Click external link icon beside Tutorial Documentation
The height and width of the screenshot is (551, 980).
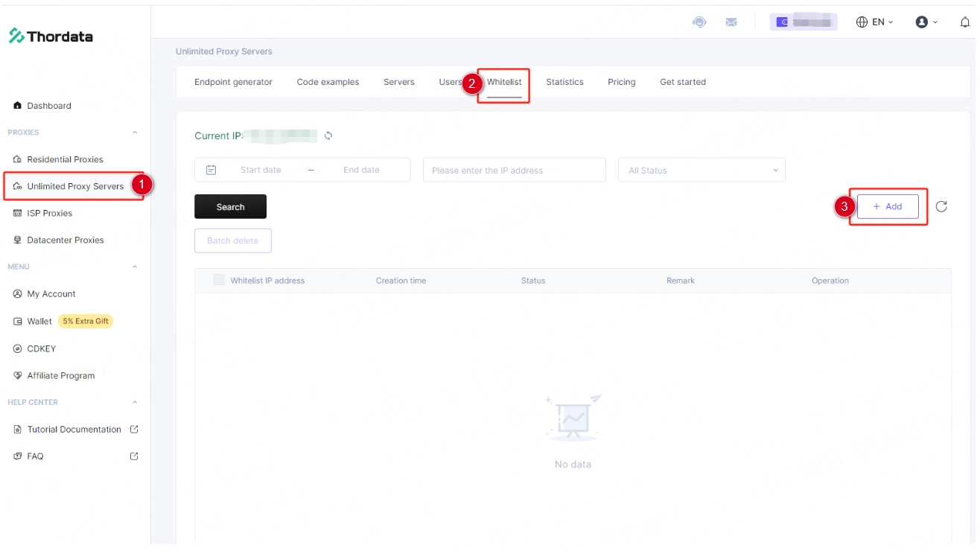point(134,430)
